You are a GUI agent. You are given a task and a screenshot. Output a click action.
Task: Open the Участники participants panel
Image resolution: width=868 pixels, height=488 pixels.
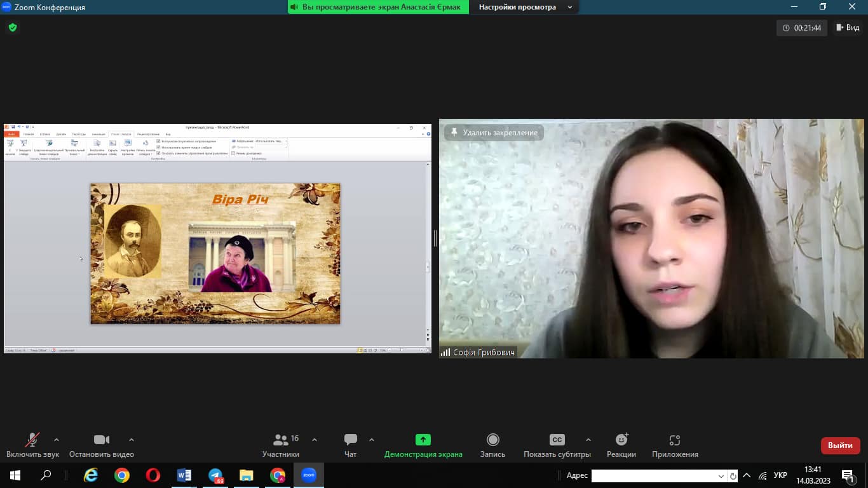281,445
